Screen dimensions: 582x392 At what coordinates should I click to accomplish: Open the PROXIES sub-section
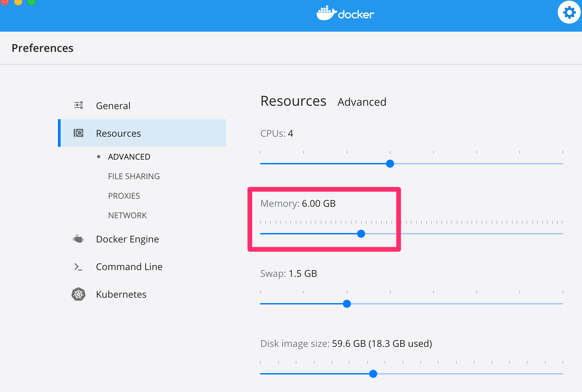[x=124, y=196]
